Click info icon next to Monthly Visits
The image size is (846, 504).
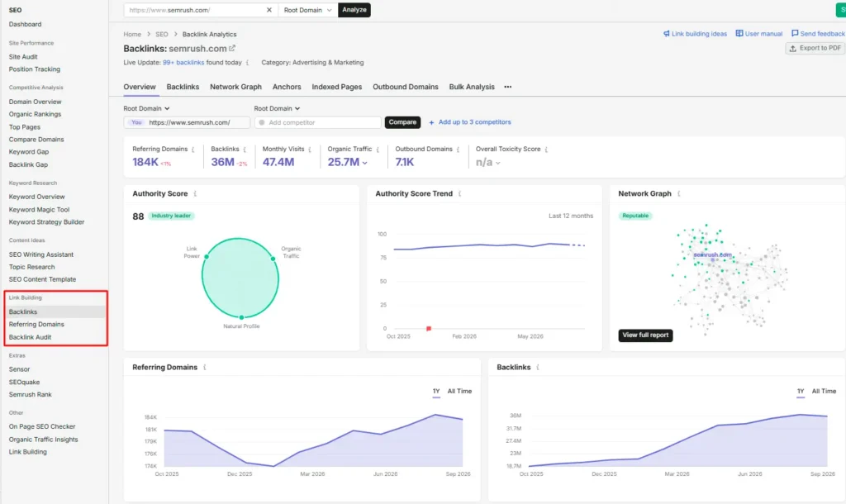(310, 150)
